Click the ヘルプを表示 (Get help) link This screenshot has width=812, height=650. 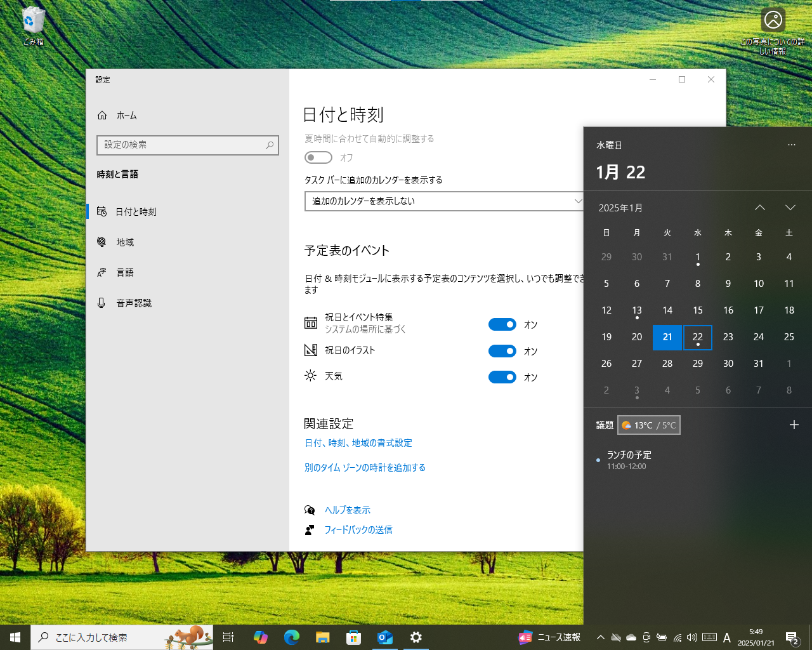tap(348, 510)
